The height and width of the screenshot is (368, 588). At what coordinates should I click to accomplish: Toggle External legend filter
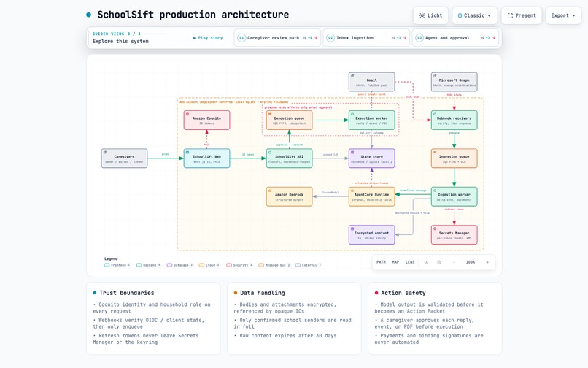(309, 265)
